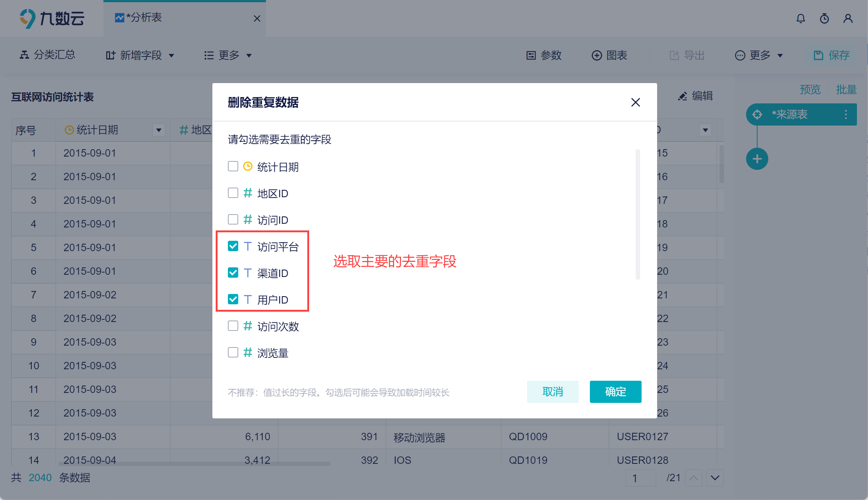Open the right-side 更多 dropdown
Image resolution: width=868 pixels, height=500 pixels.
(759, 55)
